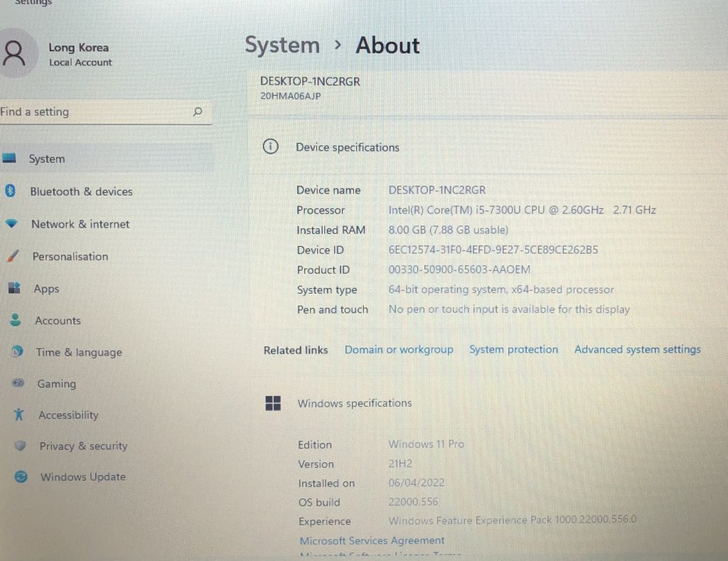Open Microsoft Services Agreement link
Screen dimensions: 728x561
[x=372, y=540]
